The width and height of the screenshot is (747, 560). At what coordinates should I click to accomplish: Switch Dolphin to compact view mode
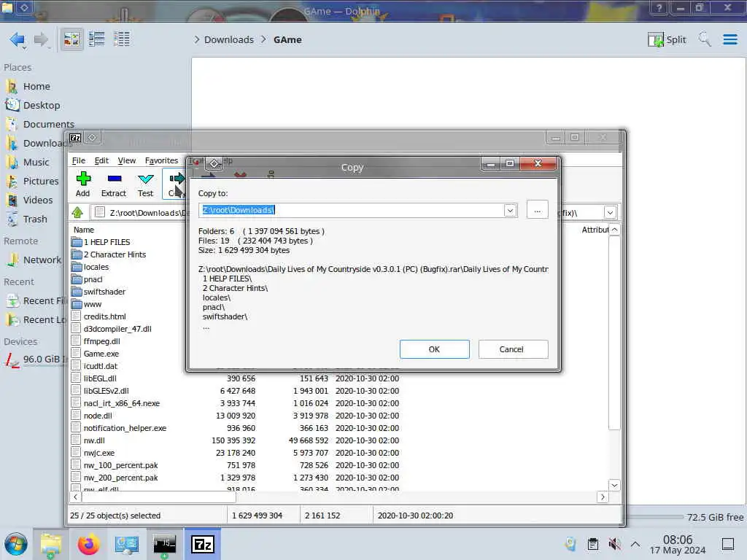click(97, 39)
